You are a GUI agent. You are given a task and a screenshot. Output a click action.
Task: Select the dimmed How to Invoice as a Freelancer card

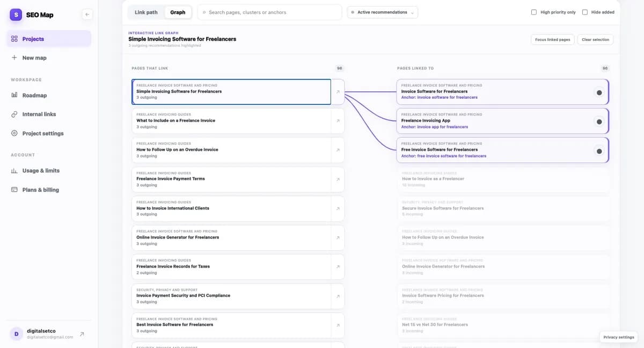tap(503, 179)
